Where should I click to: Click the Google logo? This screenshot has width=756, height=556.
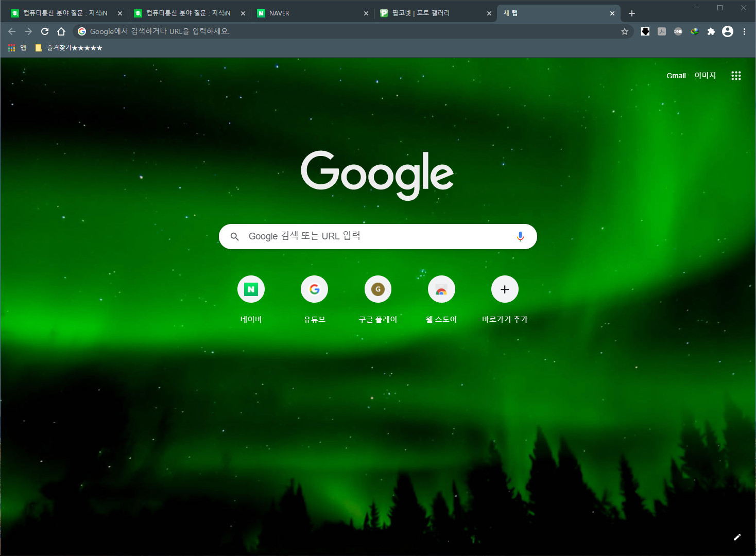point(377,175)
